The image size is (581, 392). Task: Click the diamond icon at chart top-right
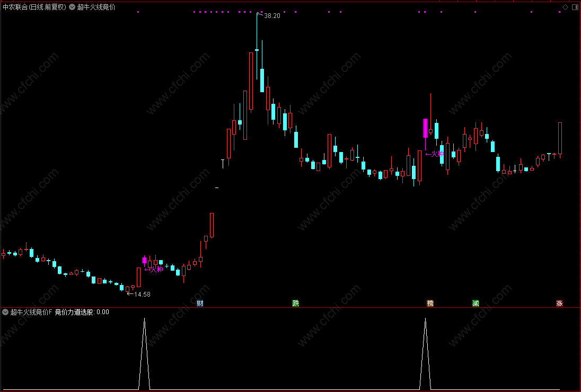pos(566,7)
